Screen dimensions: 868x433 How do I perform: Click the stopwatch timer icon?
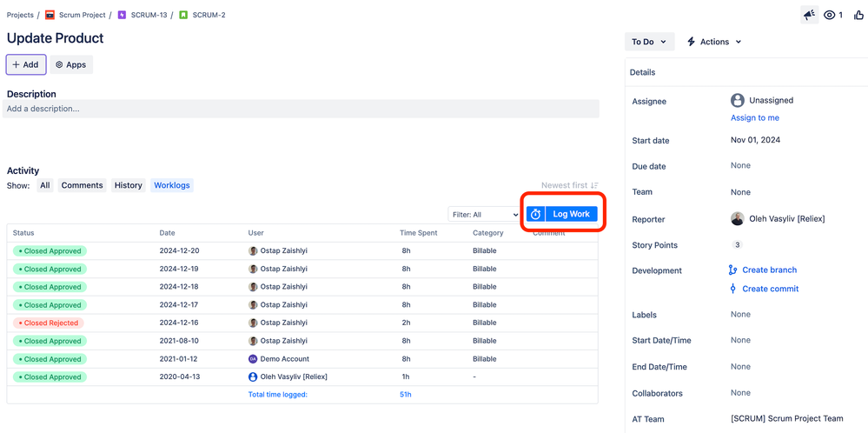coord(535,214)
